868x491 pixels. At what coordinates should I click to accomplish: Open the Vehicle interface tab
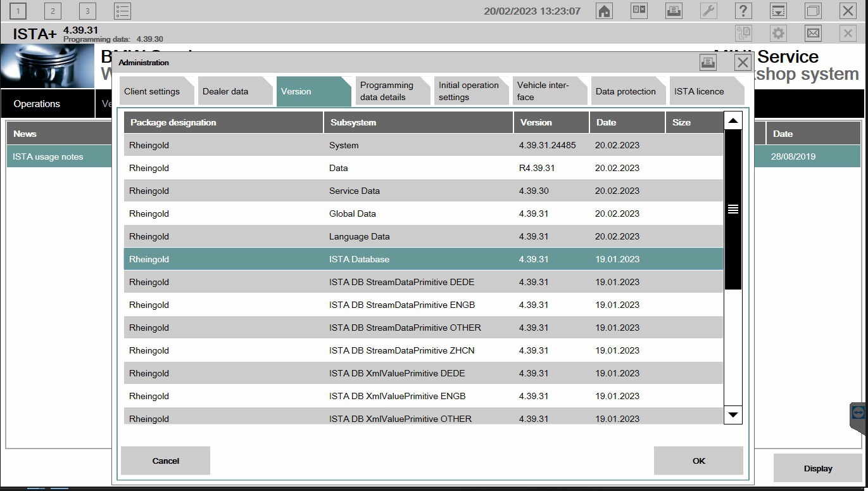543,91
